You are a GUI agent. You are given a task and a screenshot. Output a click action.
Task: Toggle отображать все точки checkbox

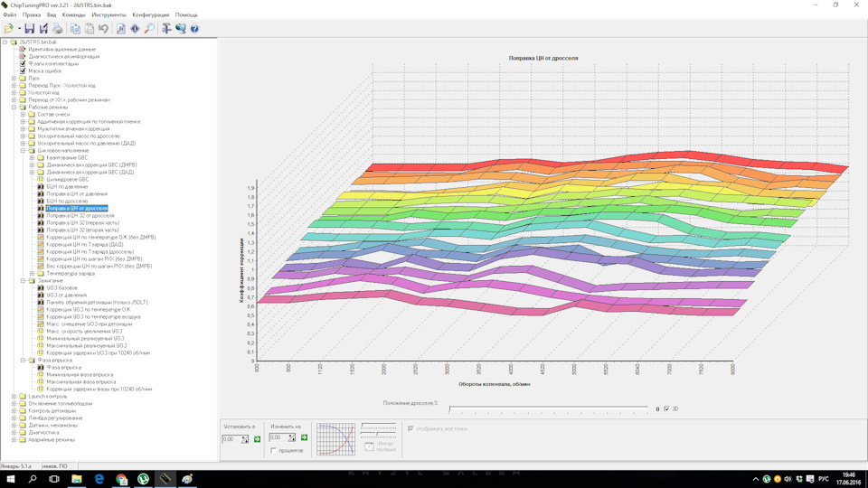pyautogui.click(x=410, y=428)
